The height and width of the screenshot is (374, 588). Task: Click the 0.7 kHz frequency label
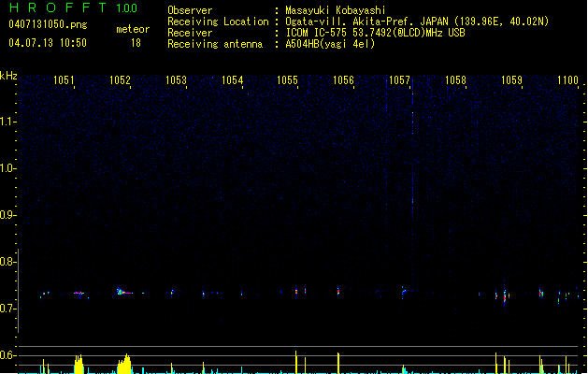click(x=7, y=309)
